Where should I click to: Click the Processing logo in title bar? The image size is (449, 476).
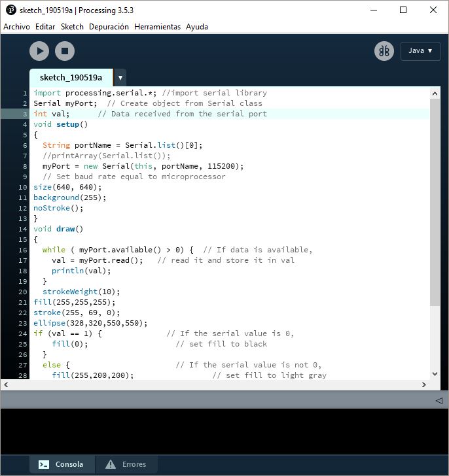(x=11, y=10)
